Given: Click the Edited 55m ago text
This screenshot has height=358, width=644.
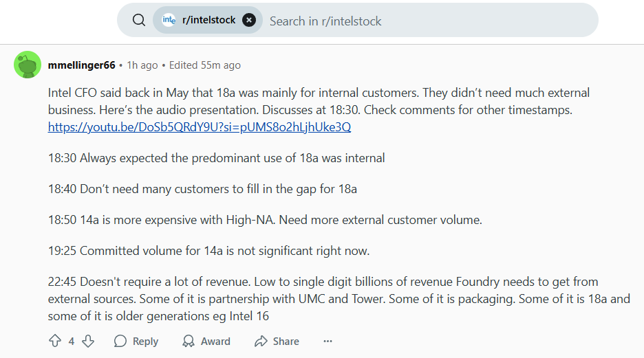Looking at the screenshot, I should click(204, 65).
